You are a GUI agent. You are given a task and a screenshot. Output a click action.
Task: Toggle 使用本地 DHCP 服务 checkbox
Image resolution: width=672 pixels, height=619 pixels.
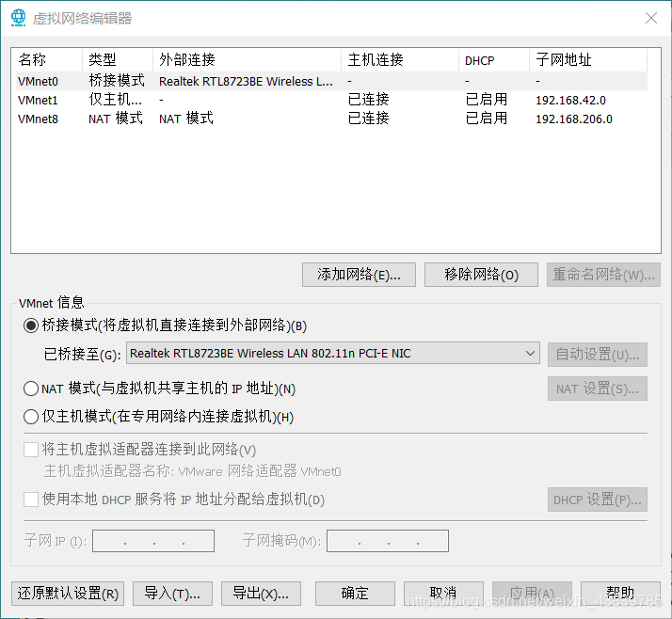tap(31, 500)
